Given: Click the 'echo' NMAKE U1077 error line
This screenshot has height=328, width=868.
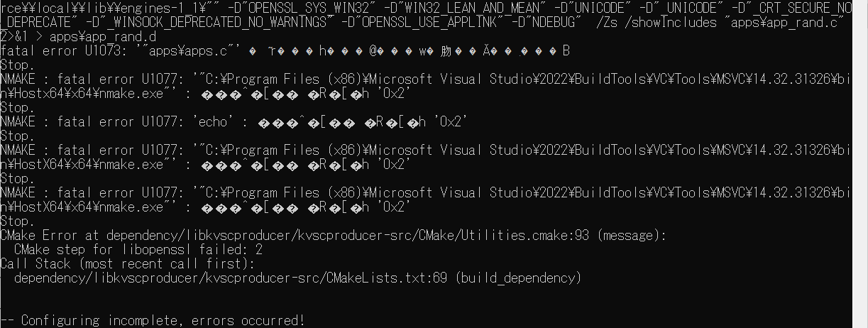Looking at the screenshot, I should pos(234,121).
